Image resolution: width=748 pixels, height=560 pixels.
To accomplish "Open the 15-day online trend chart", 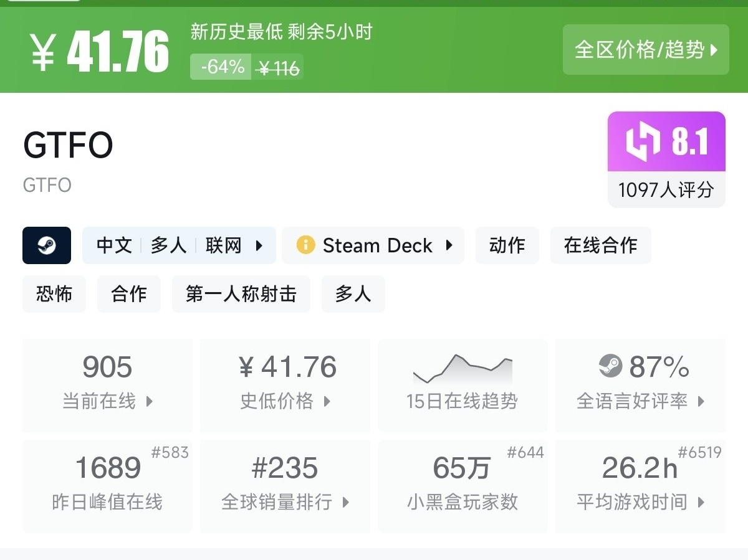I will (x=462, y=384).
